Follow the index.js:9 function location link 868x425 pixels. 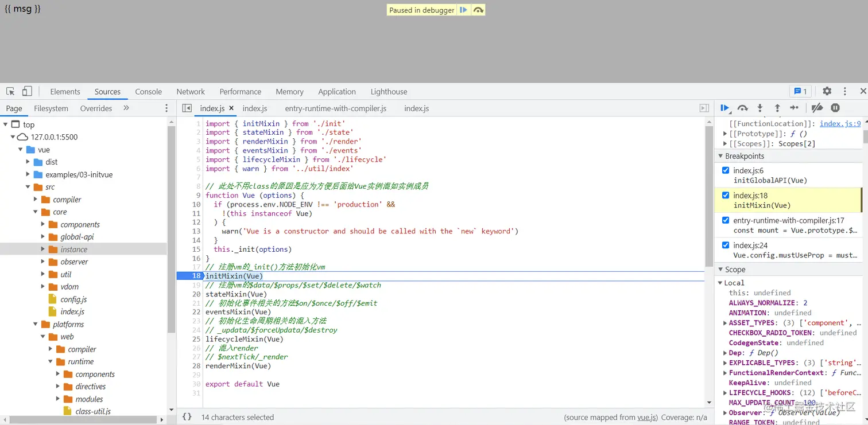840,123
